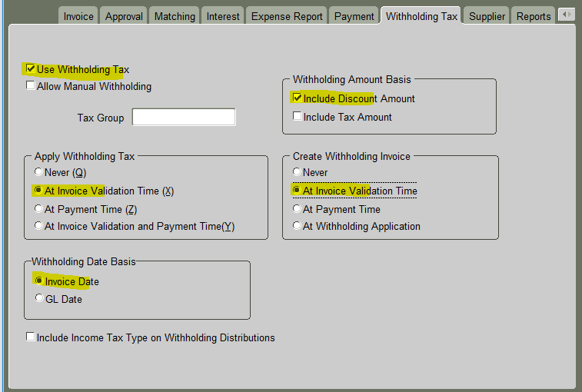Uncheck Use Withholding Tax checkbox
This screenshot has width=582, height=392.
[x=31, y=68]
